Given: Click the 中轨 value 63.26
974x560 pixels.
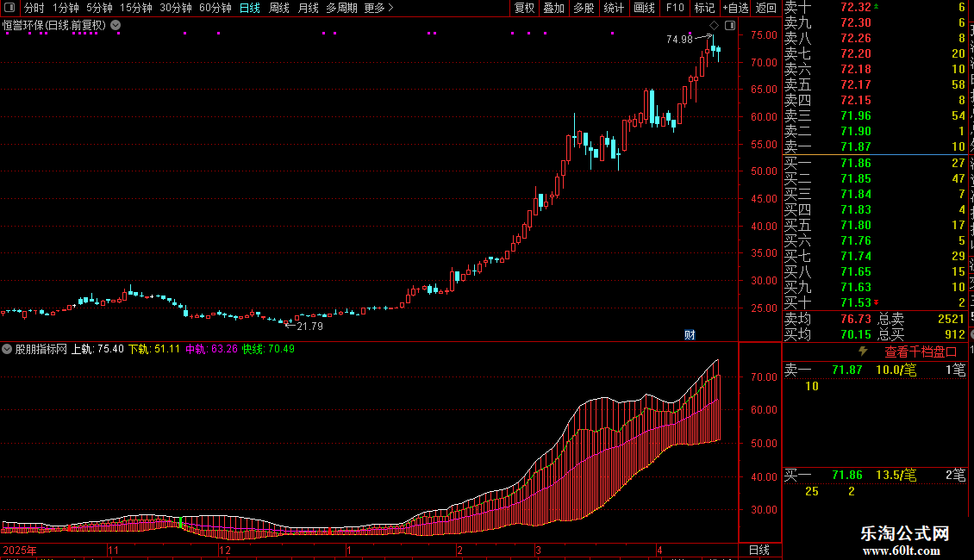Looking at the screenshot, I should click(x=224, y=349).
